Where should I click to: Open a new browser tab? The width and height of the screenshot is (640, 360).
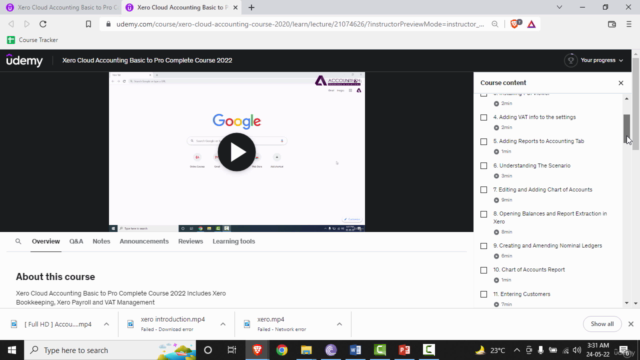(251, 7)
